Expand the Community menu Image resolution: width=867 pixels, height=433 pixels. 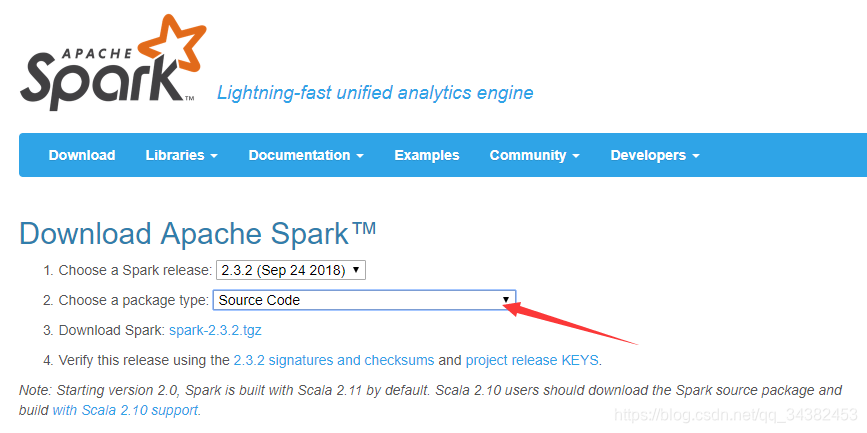click(534, 155)
